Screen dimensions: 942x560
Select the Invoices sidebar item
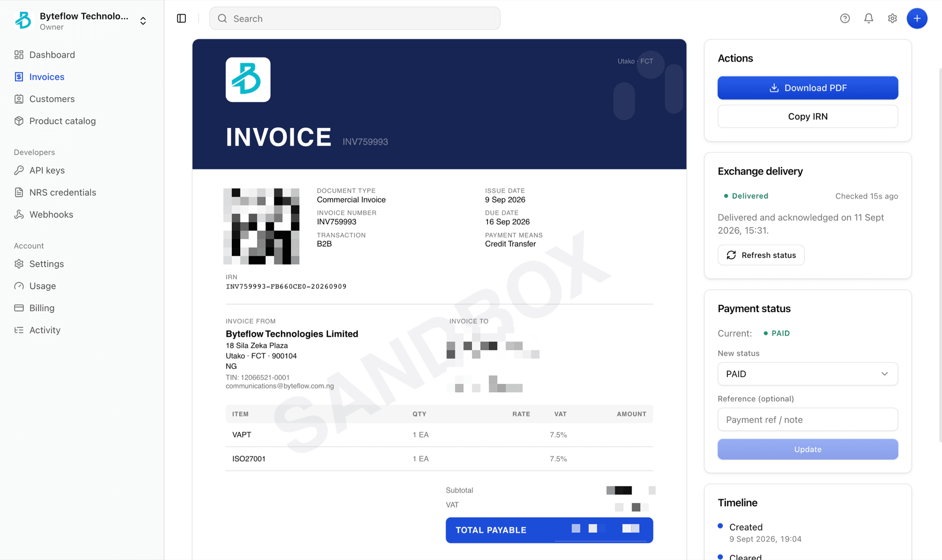coord(82,77)
